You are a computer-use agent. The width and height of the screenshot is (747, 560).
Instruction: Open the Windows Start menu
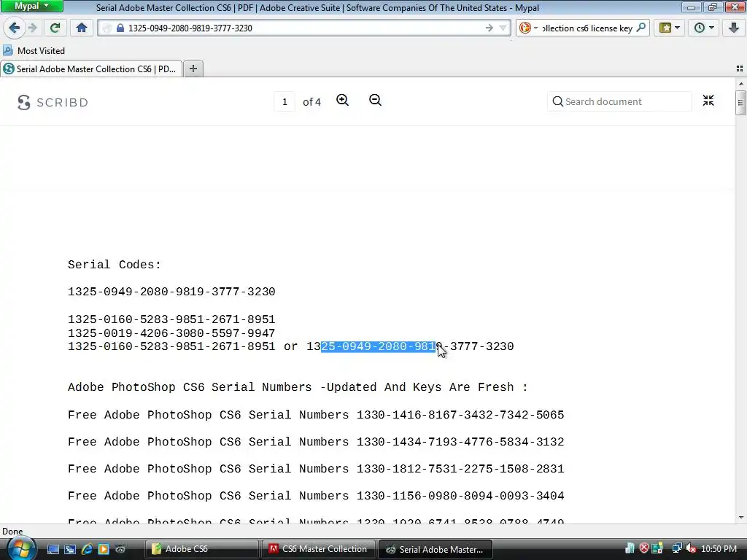coord(20,549)
